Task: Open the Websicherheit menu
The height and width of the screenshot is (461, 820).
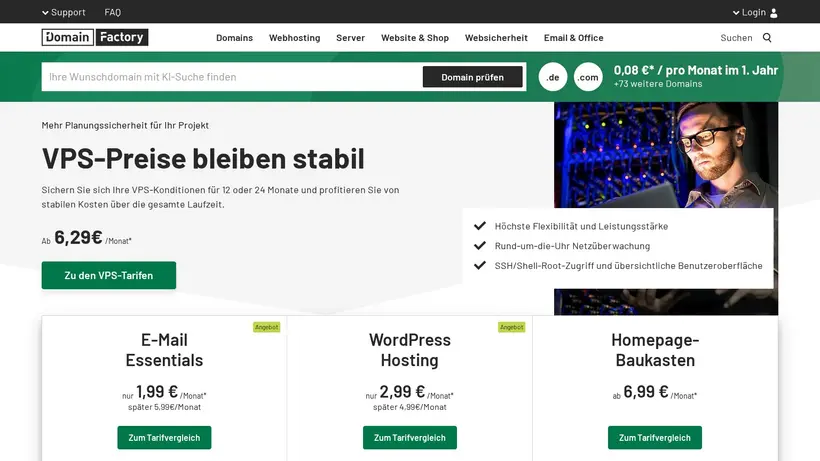Action: tap(496, 38)
